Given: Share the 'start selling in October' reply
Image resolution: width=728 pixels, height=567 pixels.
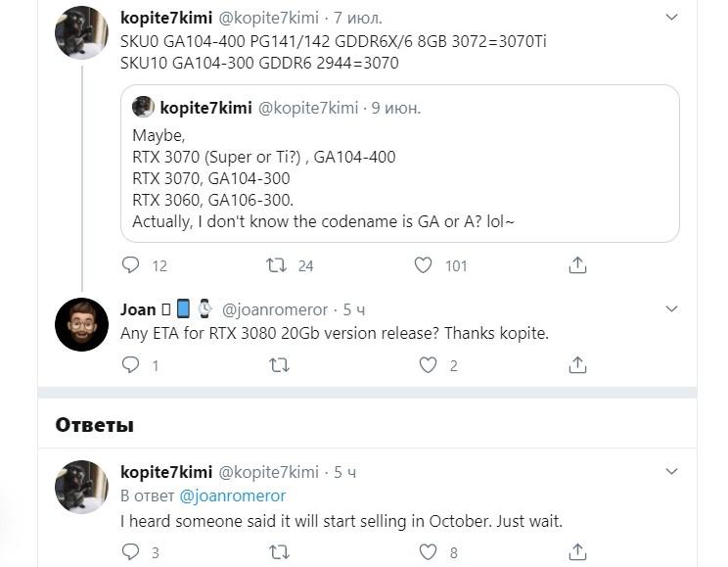Looking at the screenshot, I should [577, 552].
